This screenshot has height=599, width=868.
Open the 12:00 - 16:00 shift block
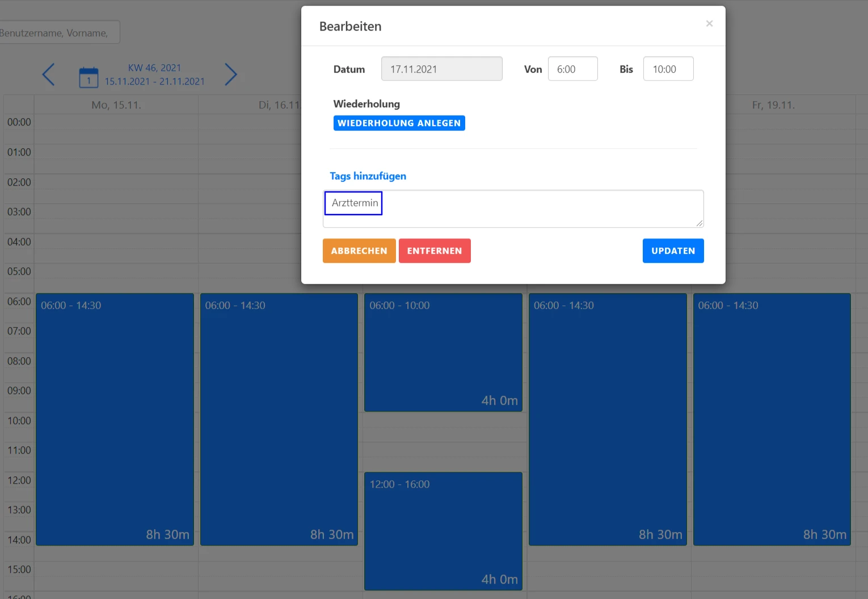pos(443,531)
